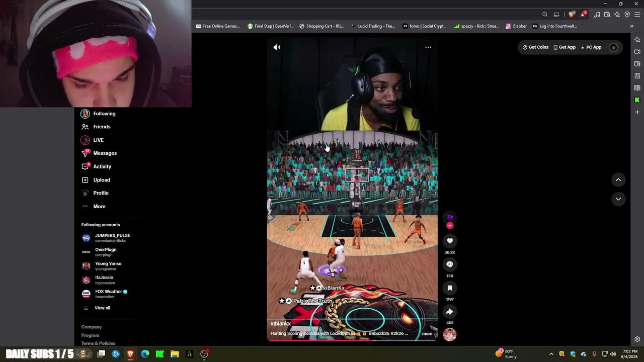Click the PC App download button

[591, 47]
